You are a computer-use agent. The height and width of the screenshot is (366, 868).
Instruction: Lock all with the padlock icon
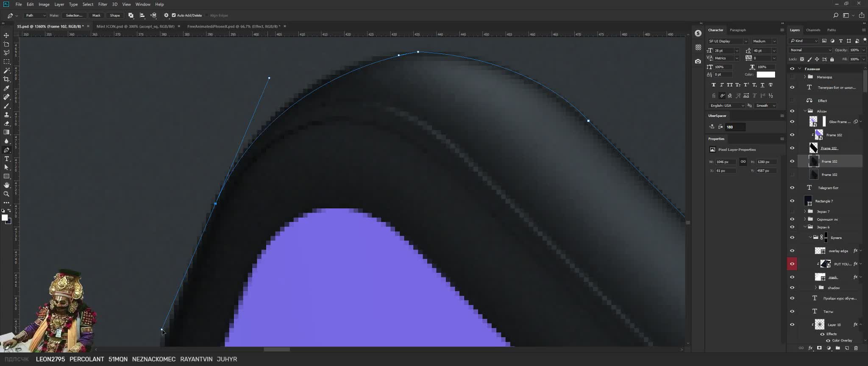pyautogui.click(x=832, y=59)
